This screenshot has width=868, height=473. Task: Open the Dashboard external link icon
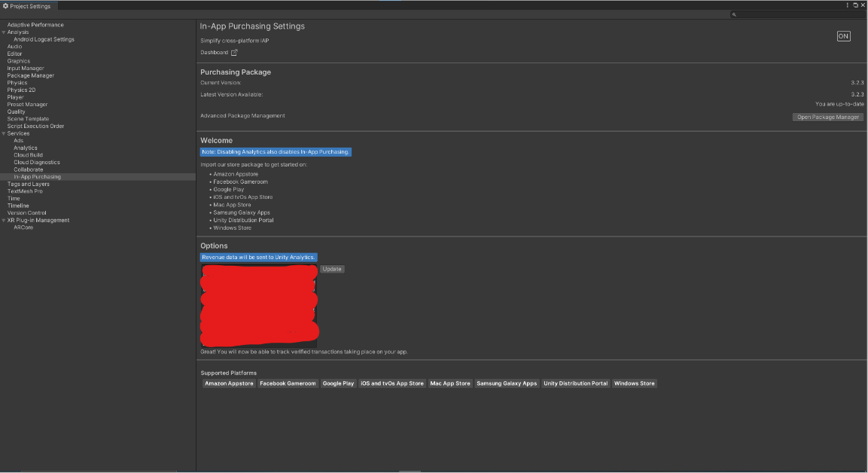coord(234,53)
